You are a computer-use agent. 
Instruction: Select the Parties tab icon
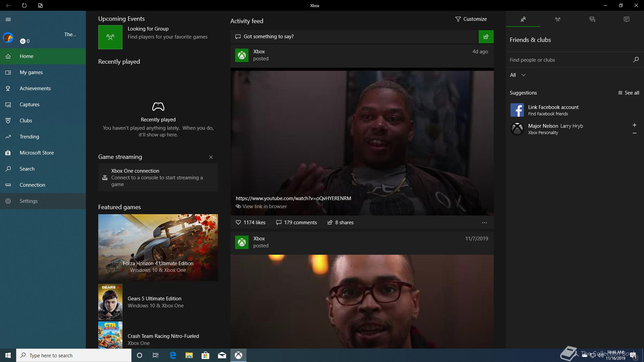click(557, 19)
